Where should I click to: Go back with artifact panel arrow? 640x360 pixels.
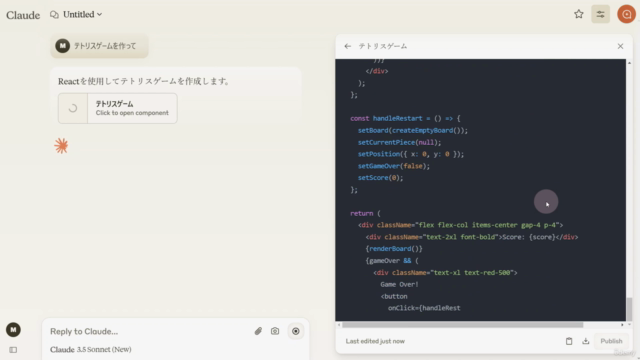347,46
